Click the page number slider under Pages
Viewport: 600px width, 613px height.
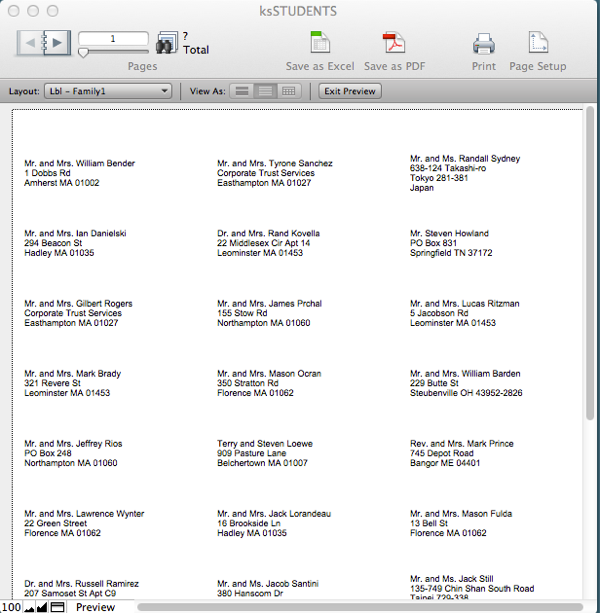(x=85, y=52)
